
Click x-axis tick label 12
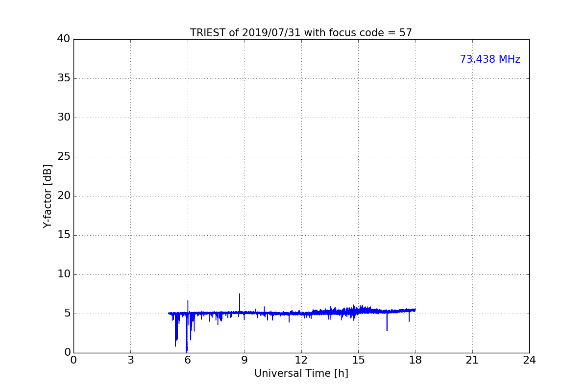pyautogui.click(x=301, y=360)
